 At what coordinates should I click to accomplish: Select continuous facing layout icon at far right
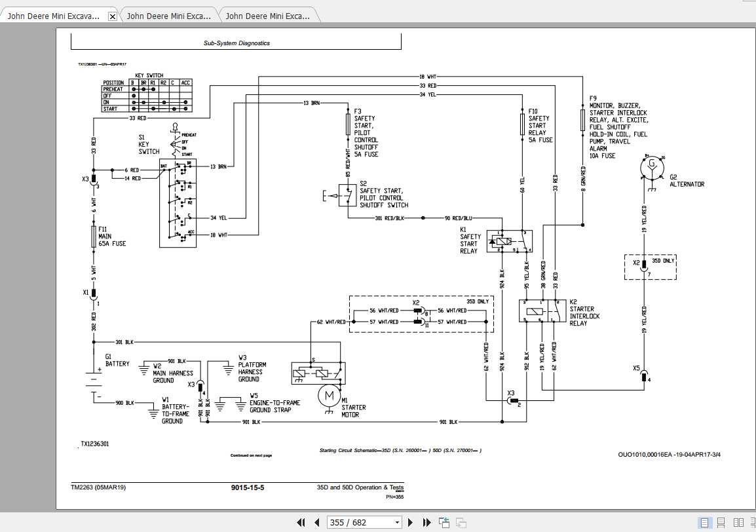coord(752,522)
